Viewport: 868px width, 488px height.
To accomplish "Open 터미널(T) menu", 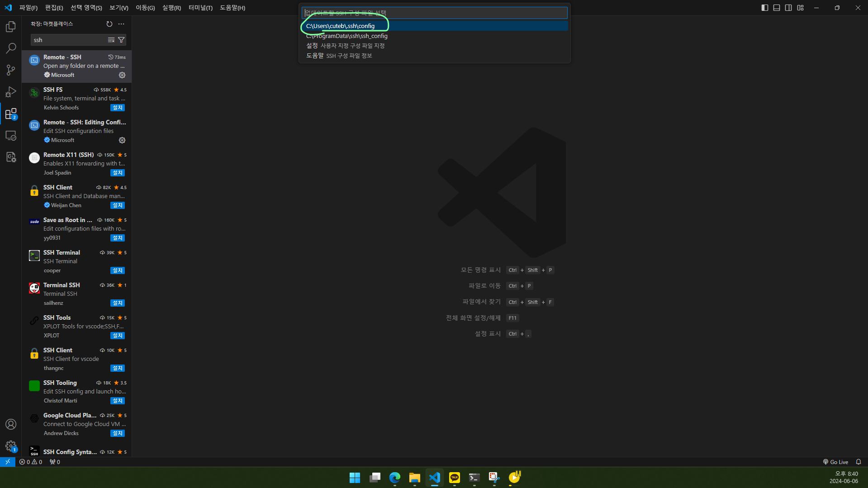I will point(200,8).
